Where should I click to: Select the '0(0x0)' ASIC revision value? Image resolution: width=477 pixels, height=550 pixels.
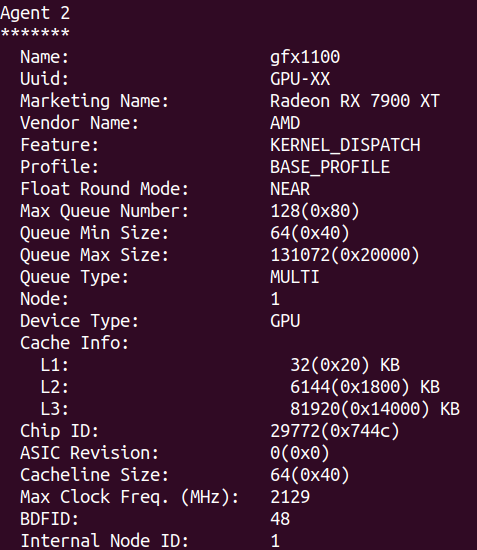[300, 453]
